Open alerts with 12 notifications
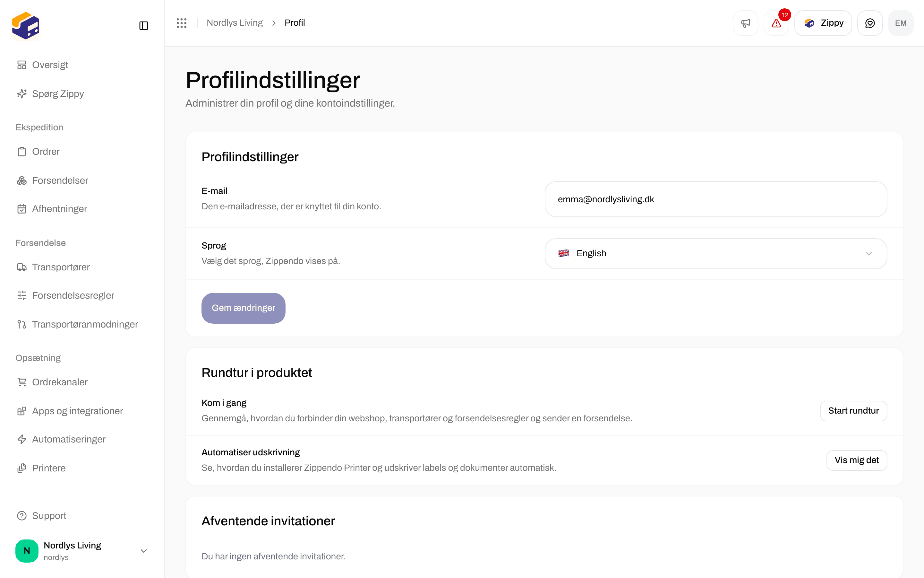The width and height of the screenshot is (924, 578). pyautogui.click(x=776, y=23)
